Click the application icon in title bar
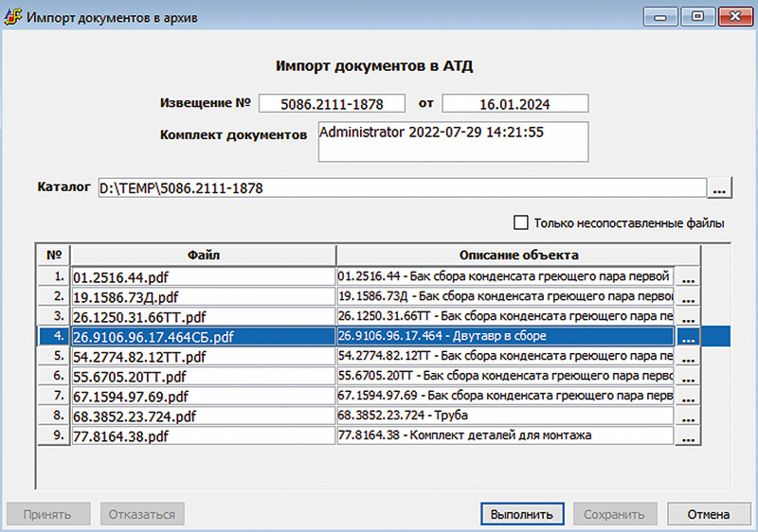758x532 pixels. 15,17
